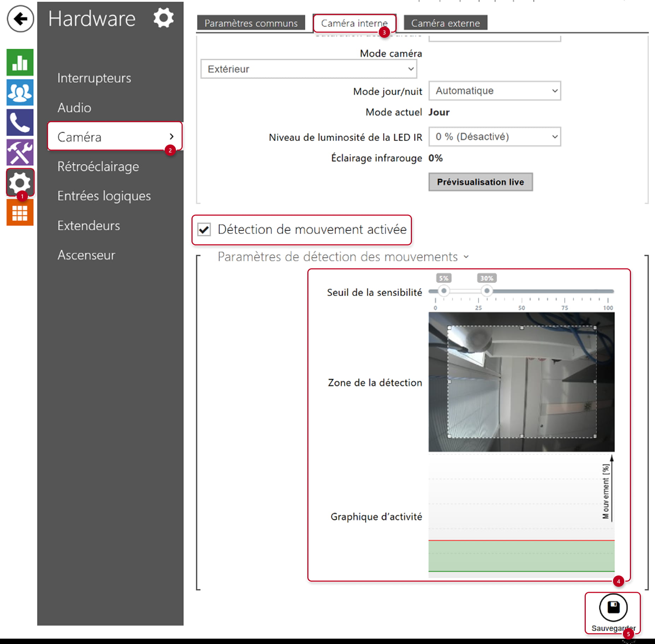Click the Éclairage infrarouge value 0%
This screenshot has width=655, height=644.
click(x=436, y=158)
